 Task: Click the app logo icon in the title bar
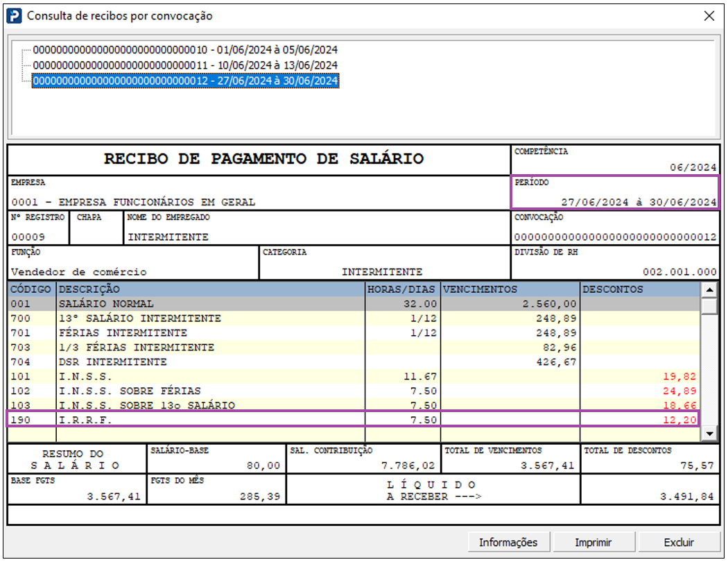click(15, 15)
